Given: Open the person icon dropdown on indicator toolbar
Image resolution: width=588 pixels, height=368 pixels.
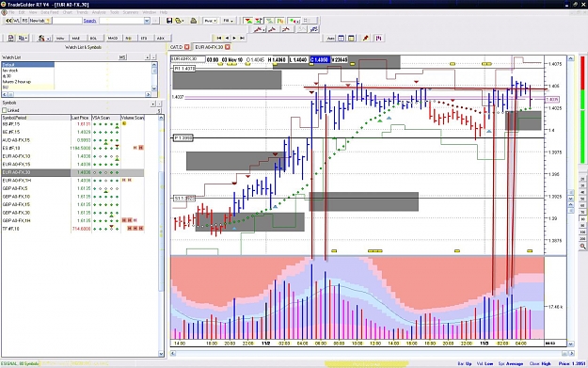Looking at the screenshot, I should coord(43,38).
